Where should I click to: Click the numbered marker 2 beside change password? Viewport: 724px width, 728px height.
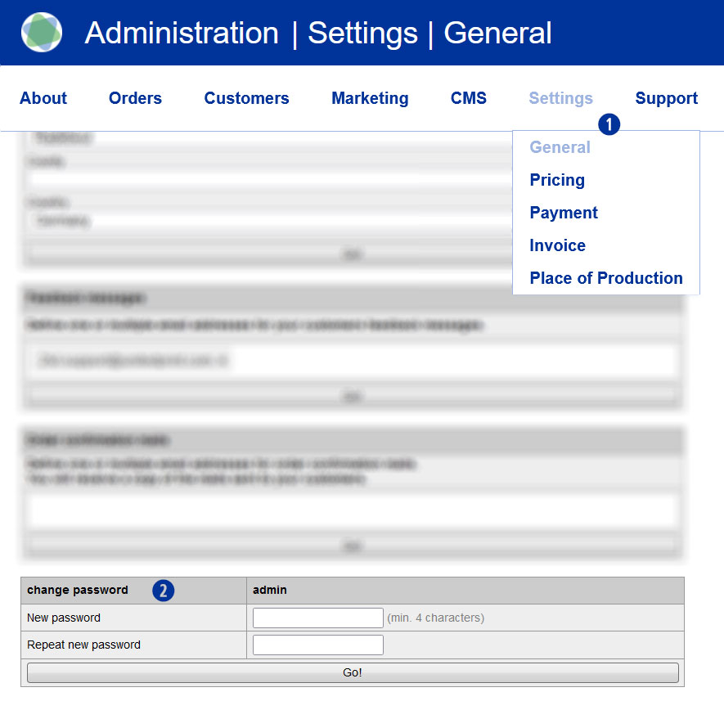point(164,591)
